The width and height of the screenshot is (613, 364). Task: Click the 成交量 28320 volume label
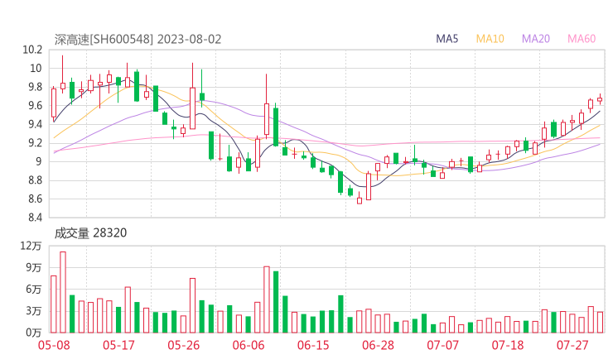90,232
